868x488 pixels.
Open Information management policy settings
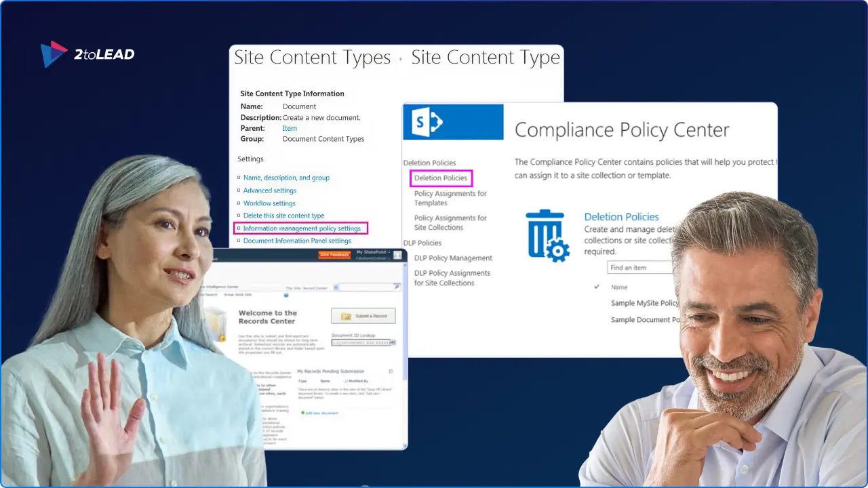(x=302, y=228)
